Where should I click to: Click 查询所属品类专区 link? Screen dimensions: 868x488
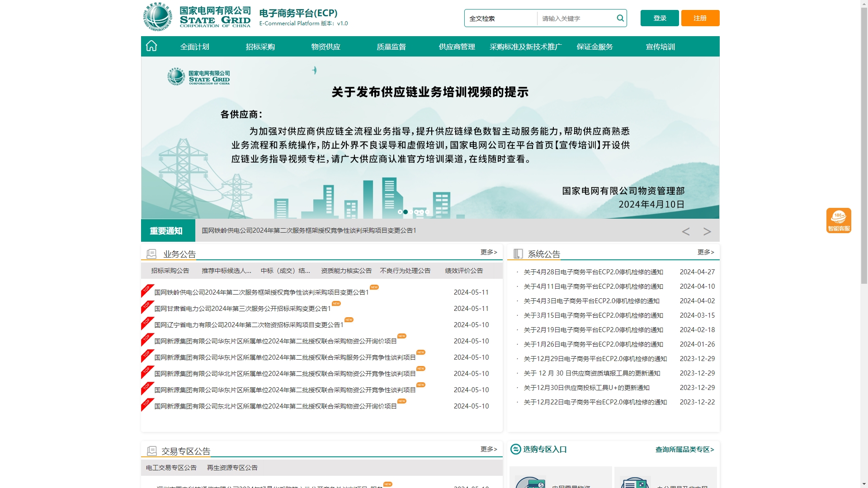pos(685,450)
